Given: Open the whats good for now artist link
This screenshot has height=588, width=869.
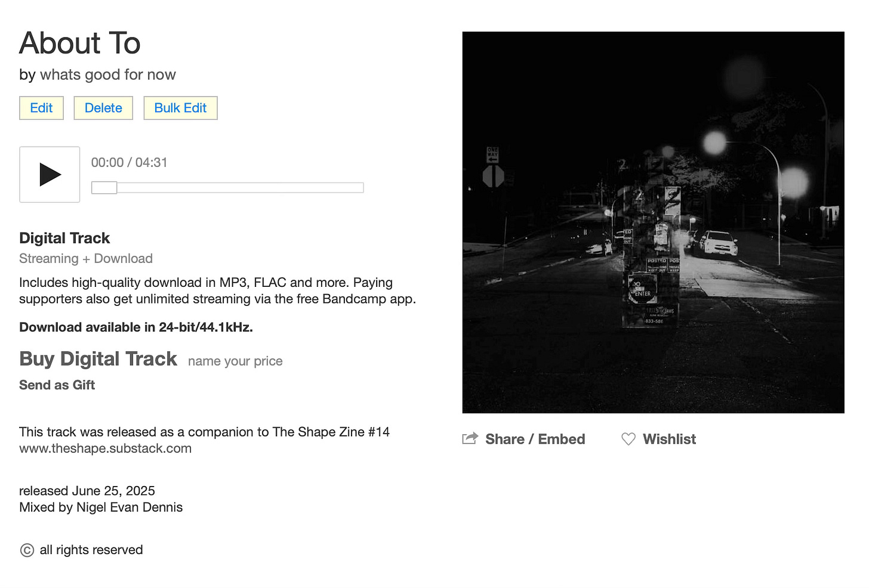Looking at the screenshot, I should (107, 75).
